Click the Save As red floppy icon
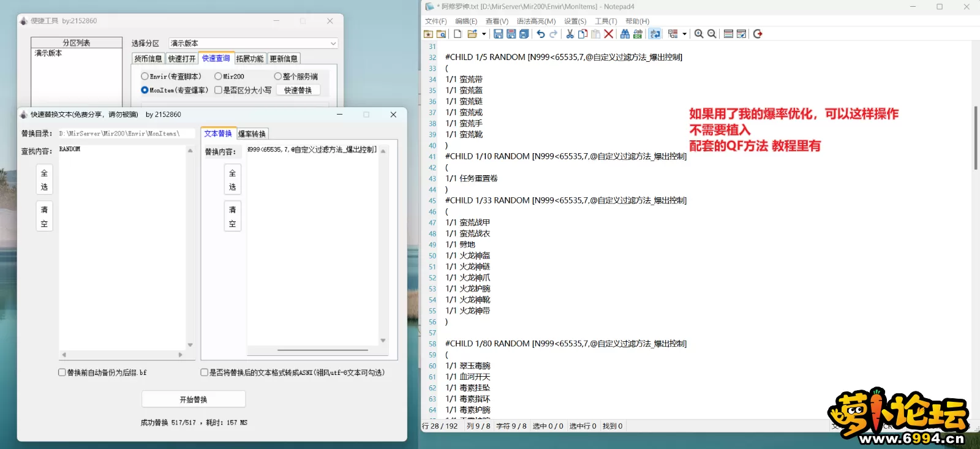Image resolution: width=980 pixels, height=449 pixels. coord(511,34)
